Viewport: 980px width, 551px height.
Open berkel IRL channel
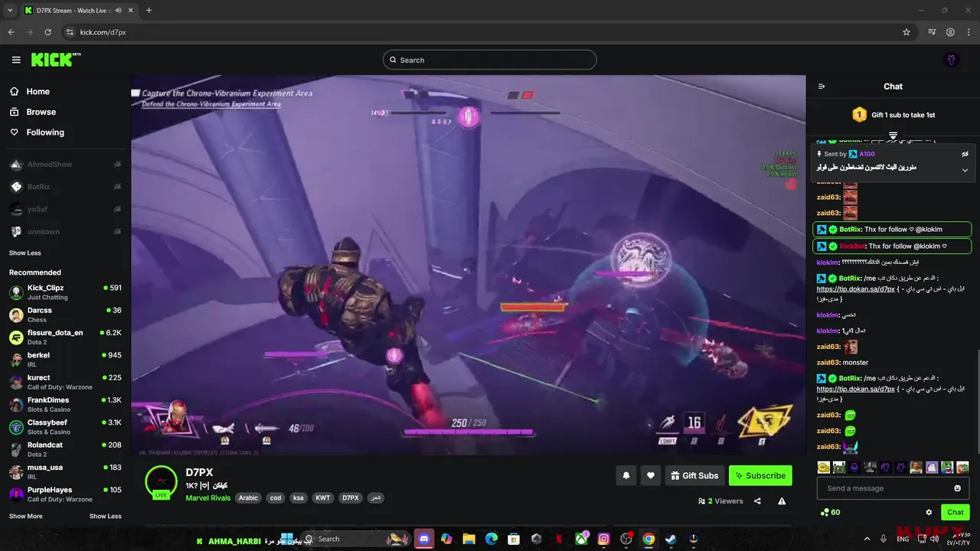(65, 360)
